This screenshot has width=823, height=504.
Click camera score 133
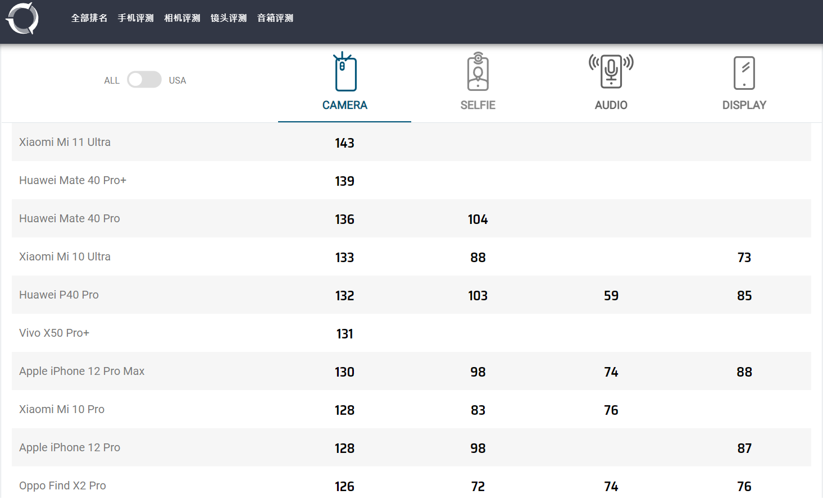coord(345,258)
